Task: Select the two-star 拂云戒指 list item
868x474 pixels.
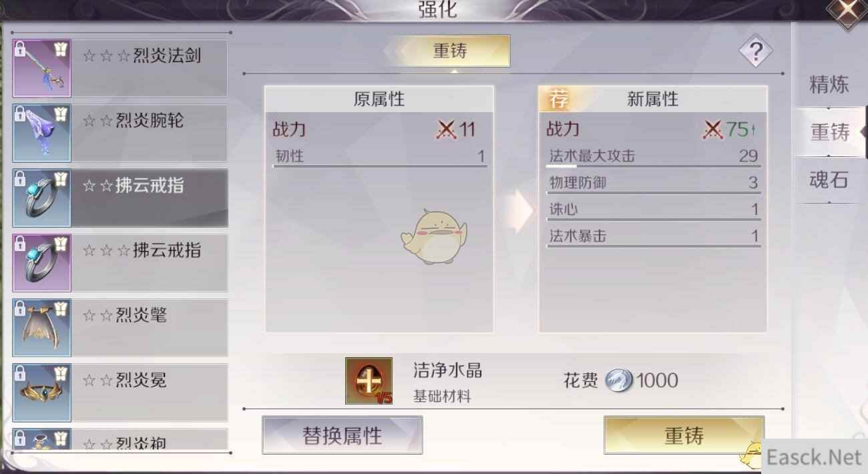Action: (x=120, y=198)
